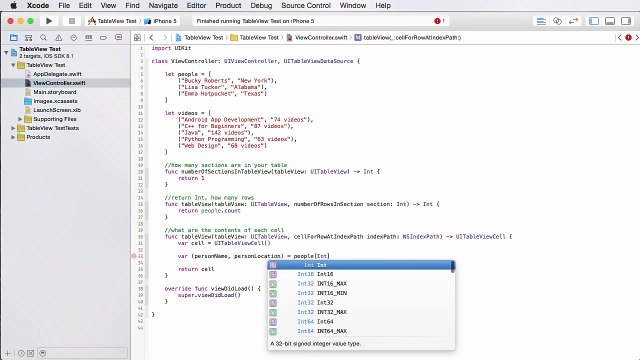Open the Debug menu

click(x=261, y=5)
